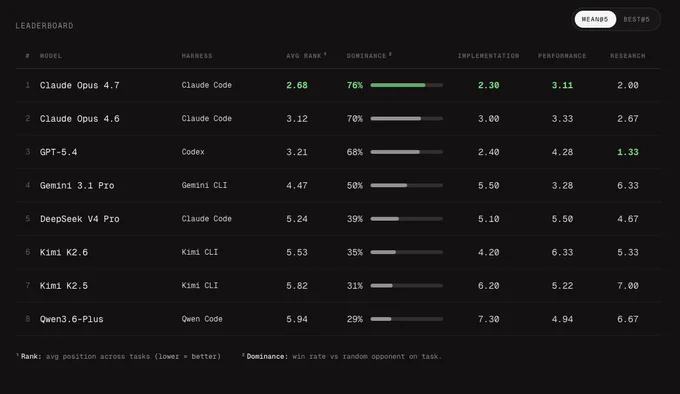Click the Gemini 3.1 Pro dominance bar

[406, 186]
